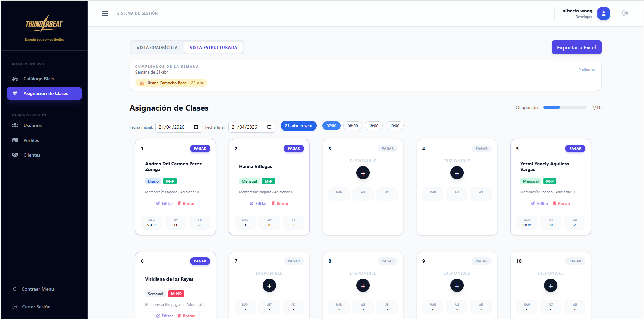Image resolution: width=644 pixels, height=319 pixels.
Task: Click the Fecha inicial date field
Action: pyautogui.click(x=179, y=127)
